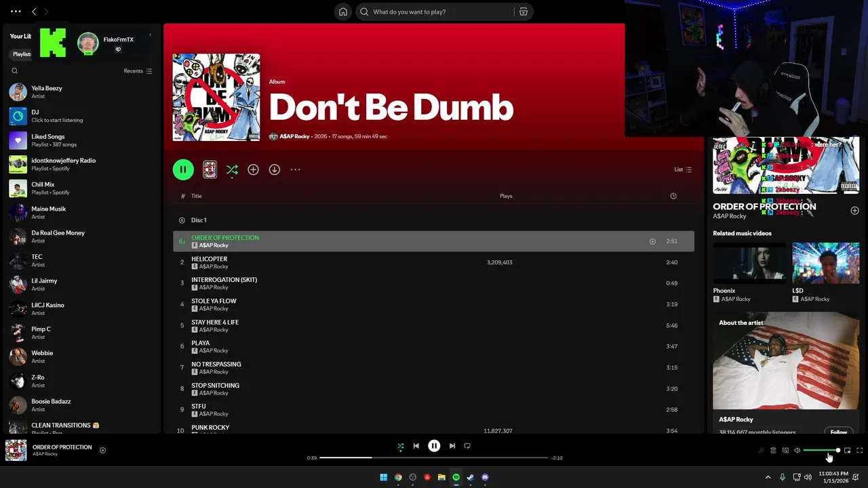Viewport: 868px width, 488px height.
Task: Mute with the player speaker icon
Action: point(797,451)
